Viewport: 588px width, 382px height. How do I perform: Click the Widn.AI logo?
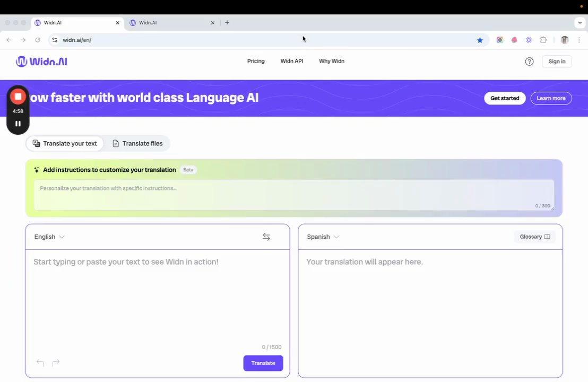click(x=41, y=62)
